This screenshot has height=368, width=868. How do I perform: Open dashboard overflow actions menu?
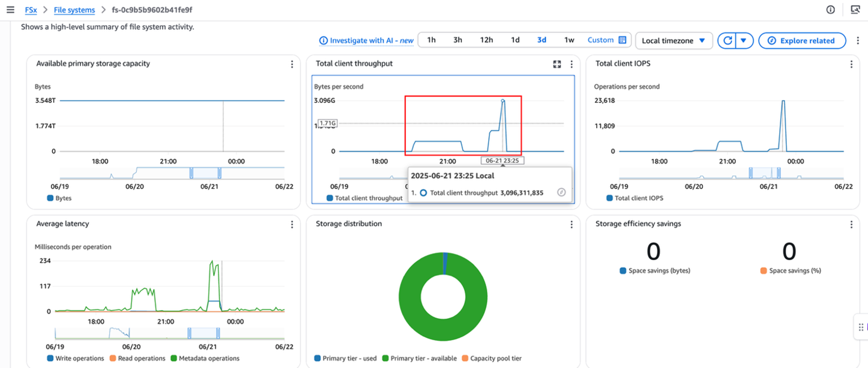pos(858,41)
